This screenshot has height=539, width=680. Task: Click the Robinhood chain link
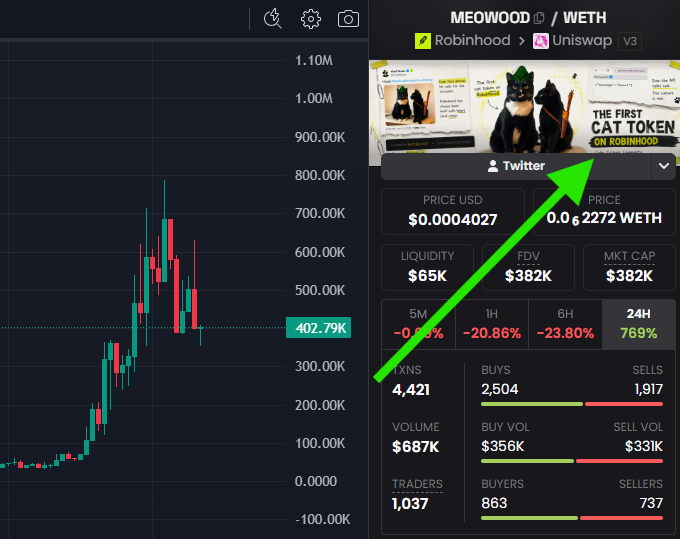click(472, 40)
